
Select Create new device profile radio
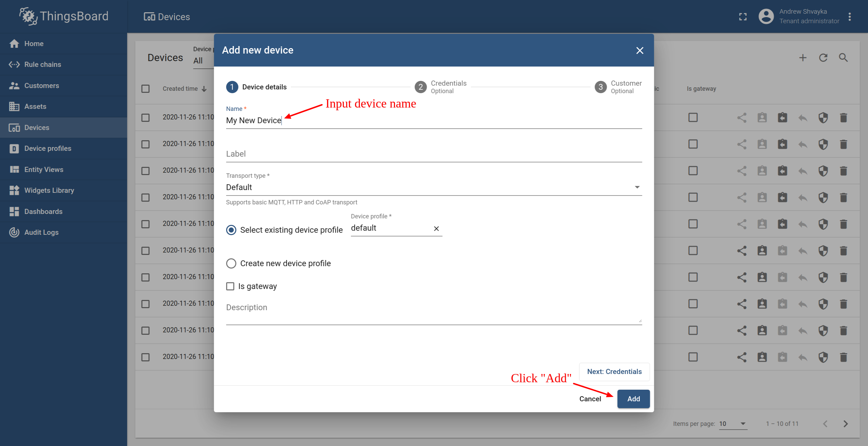pos(231,263)
